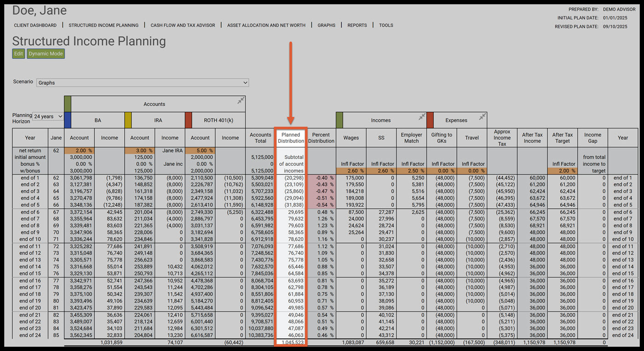
Task: Click the Planned Distribution column header
Action: click(x=291, y=138)
